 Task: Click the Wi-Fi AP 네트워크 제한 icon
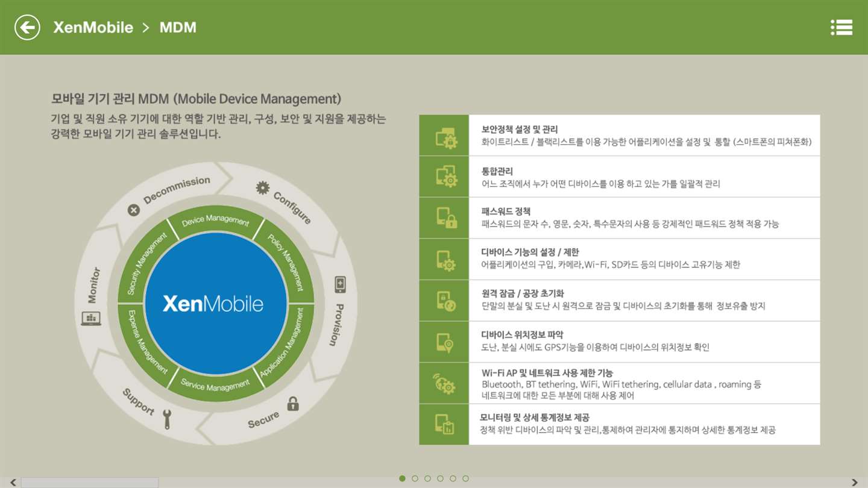(445, 383)
